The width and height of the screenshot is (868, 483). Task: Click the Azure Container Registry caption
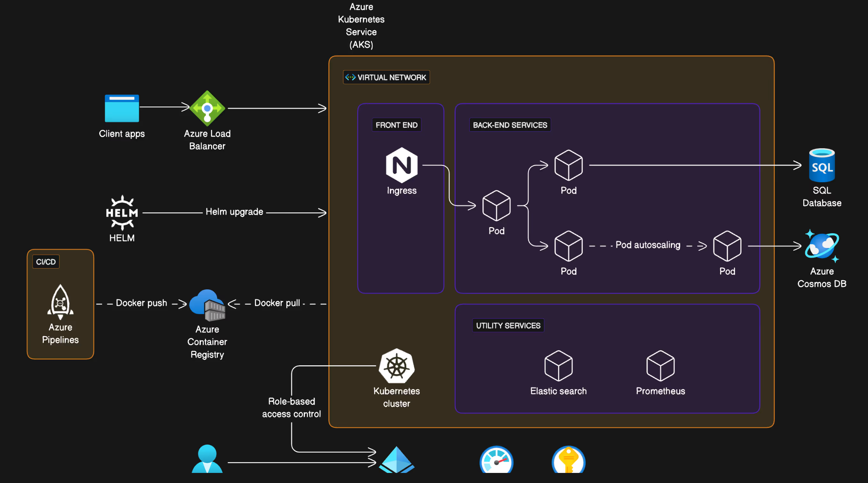207,342
